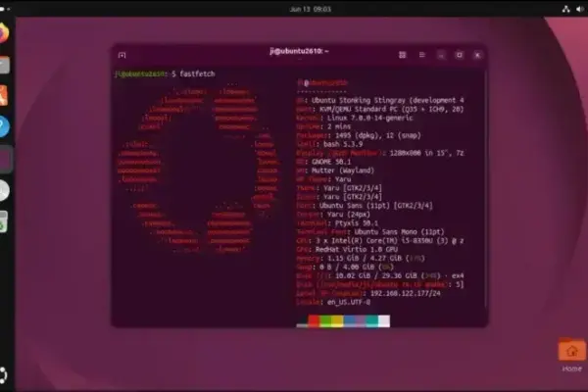Minimize the terminal window
588x392 pixels.
[441, 55]
